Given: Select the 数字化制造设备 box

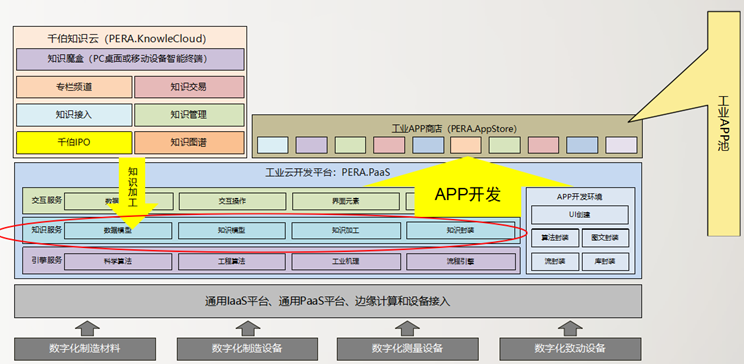Looking at the screenshot, I should pyautogui.click(x=247, y=349).
